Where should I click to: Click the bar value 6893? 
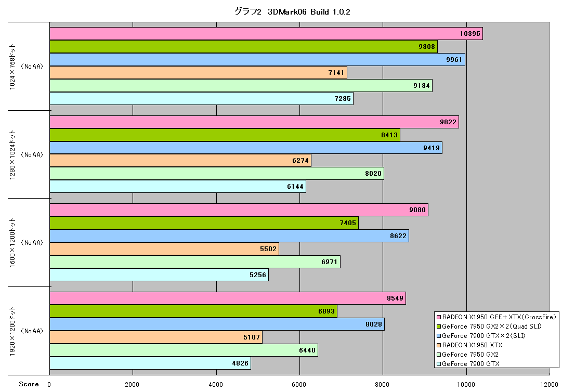click(326, 311)
